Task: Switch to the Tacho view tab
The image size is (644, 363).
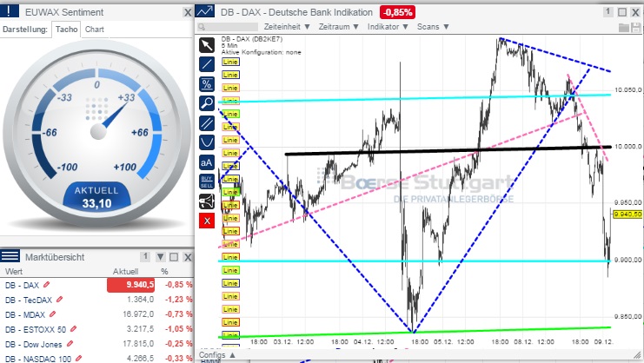Action: click(x=66, y=30)
